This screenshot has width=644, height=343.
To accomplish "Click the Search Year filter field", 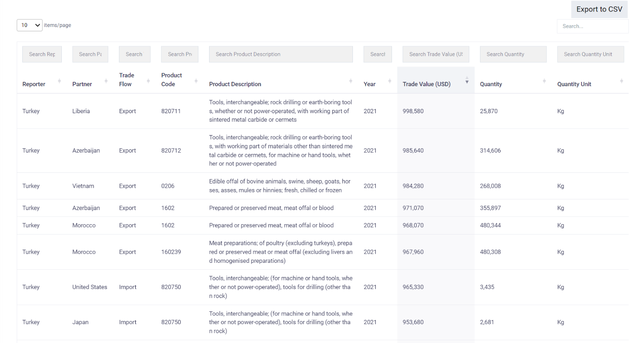I will tap(378, 54).
